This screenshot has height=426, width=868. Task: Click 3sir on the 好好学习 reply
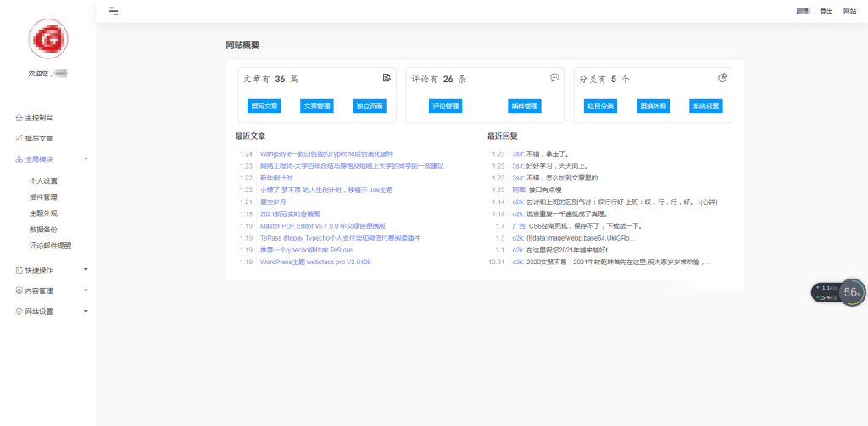518,166
